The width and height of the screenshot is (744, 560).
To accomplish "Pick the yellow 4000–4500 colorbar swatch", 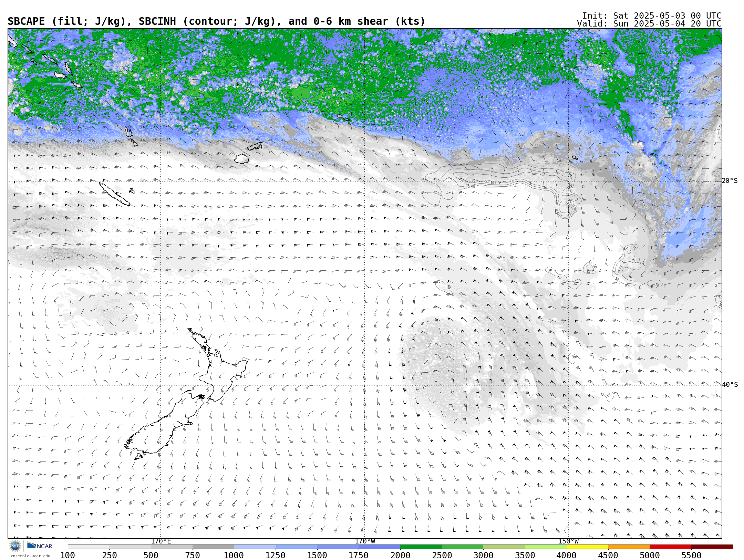I will (x=587, y=547).
